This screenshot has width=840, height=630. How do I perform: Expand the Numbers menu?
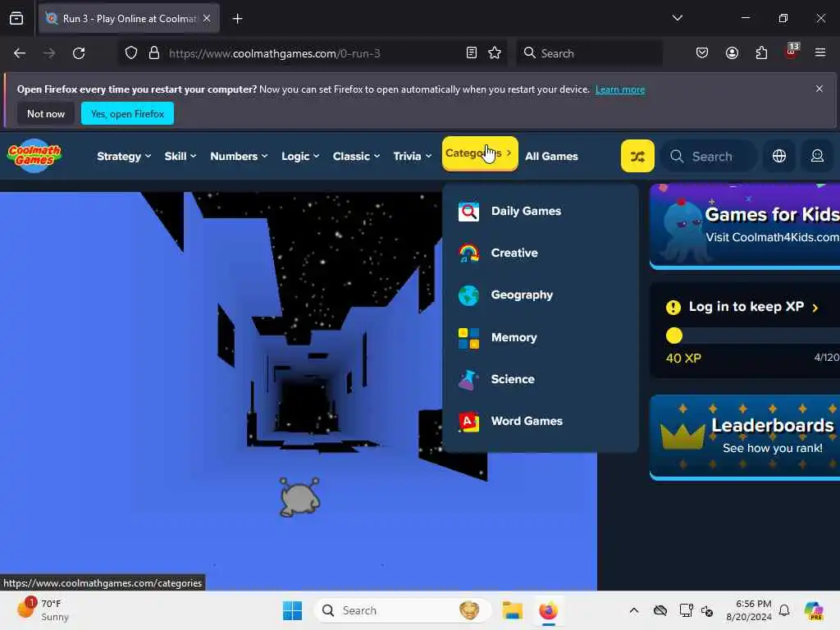239,157
